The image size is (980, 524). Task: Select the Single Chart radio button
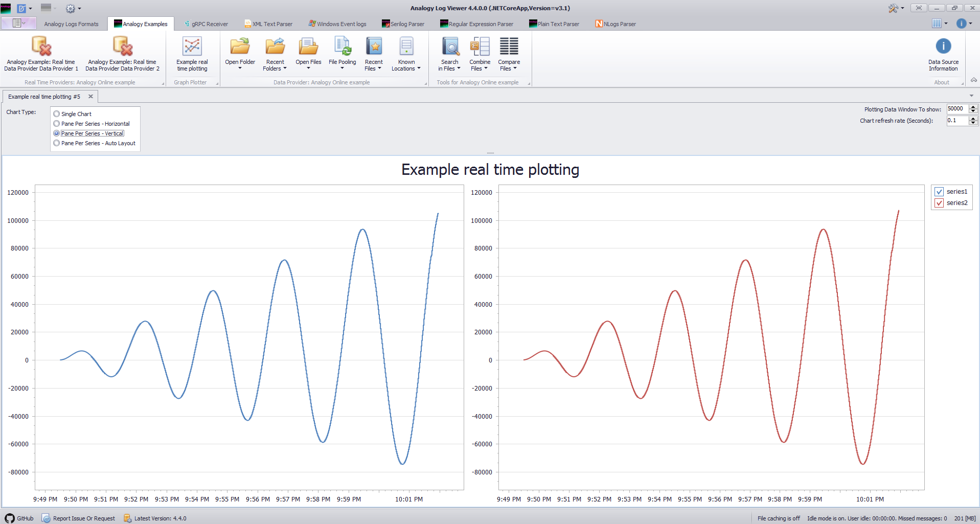click(x=56, y=113)
